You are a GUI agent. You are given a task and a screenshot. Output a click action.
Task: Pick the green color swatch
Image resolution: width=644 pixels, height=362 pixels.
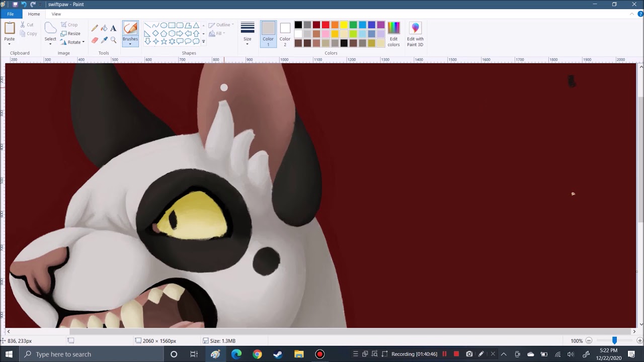(x=353, y=25)
